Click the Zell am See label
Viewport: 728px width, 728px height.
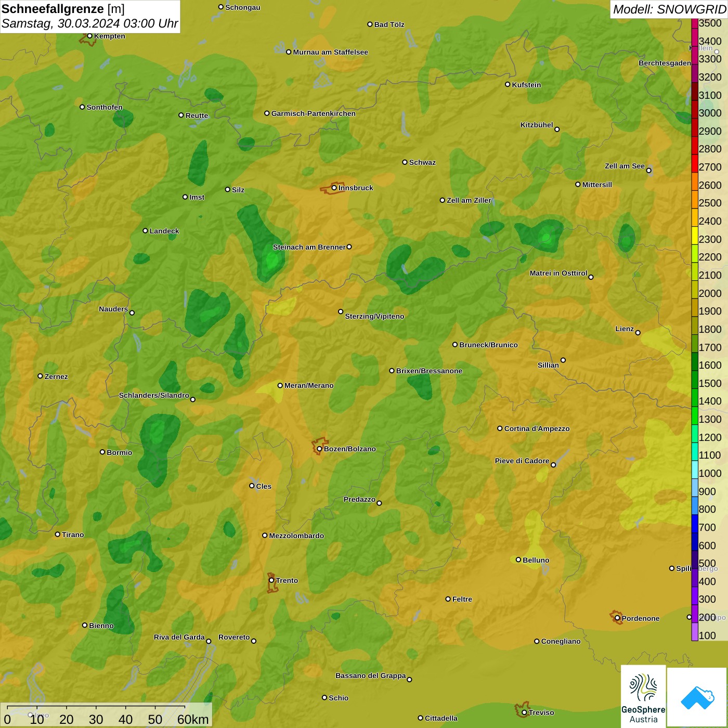pyautogui.click(x=625, y=166)
